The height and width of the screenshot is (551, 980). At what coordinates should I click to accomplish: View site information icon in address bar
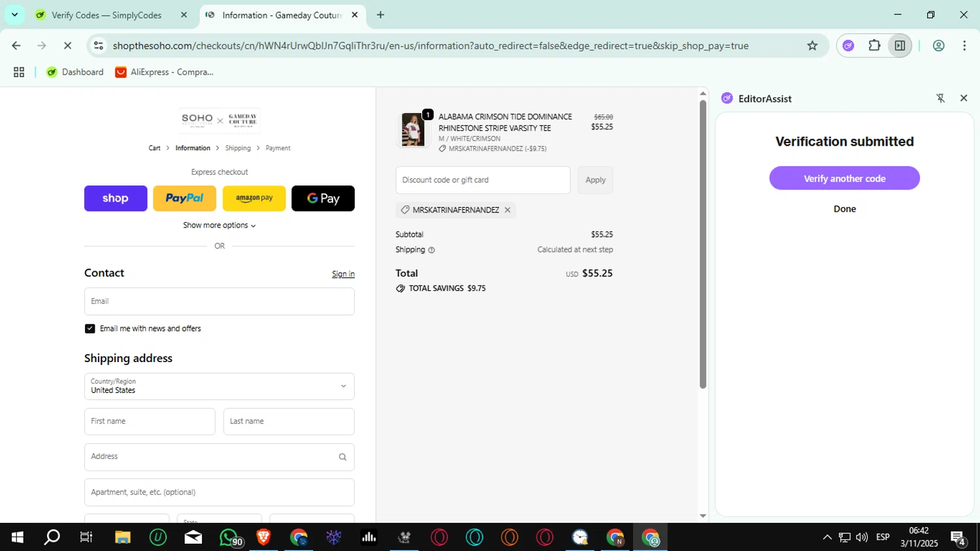click(x=99, y=46)
